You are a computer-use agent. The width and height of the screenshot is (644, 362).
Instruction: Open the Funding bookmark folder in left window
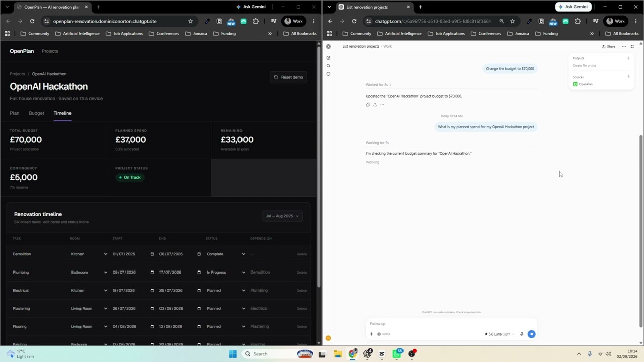224,34
